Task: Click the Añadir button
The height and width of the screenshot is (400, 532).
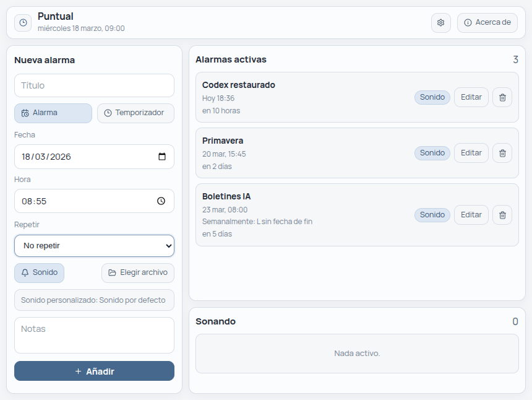Action: pos(94,372)
